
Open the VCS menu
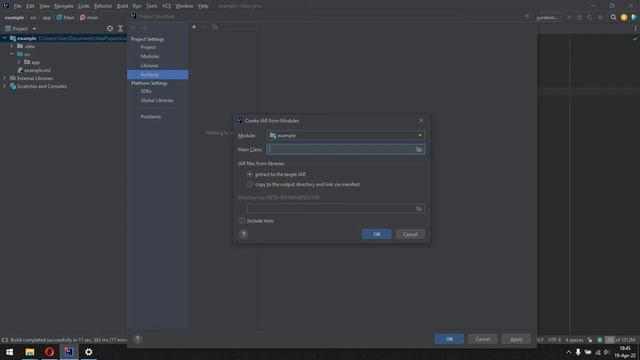pos(167,6)
